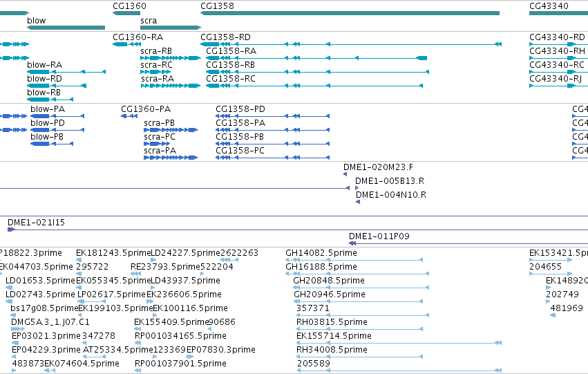Click the CG43340-RJ transcript

click(558, 86)
